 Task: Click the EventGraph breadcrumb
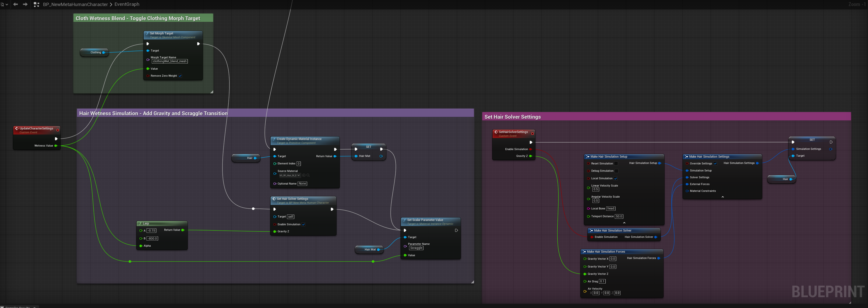(127, 4)
